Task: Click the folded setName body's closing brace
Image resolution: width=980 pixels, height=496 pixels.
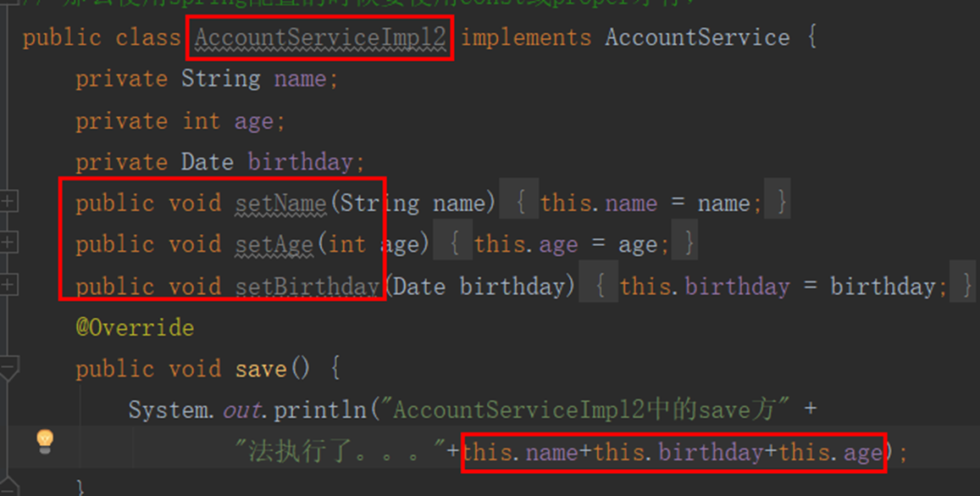Action: [x=781, y=203]
